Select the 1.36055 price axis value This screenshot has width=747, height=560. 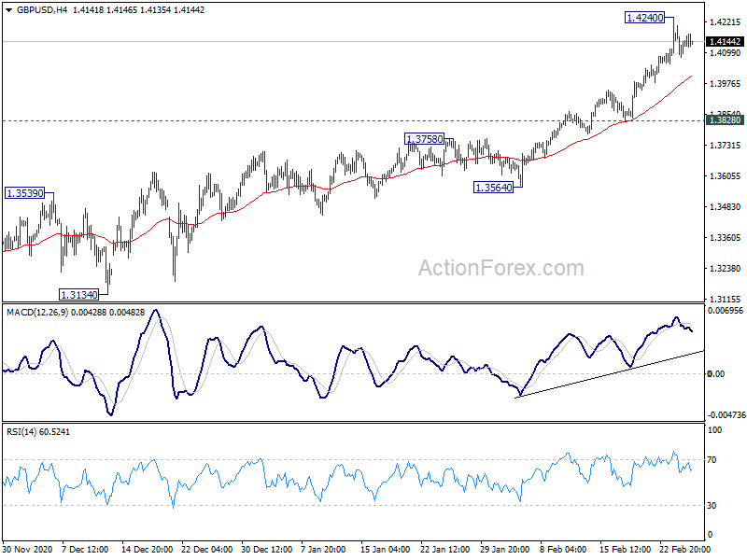(x=725, y=175)
